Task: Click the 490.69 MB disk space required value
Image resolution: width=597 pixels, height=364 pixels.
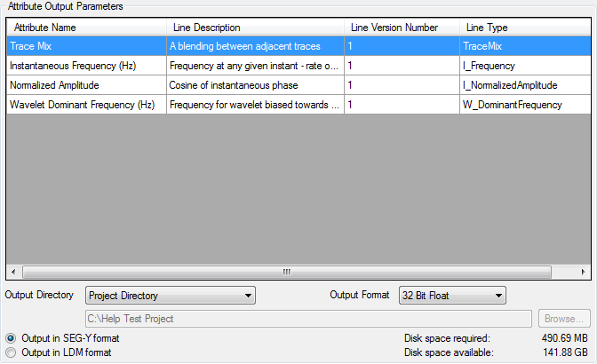Action: 565,338
